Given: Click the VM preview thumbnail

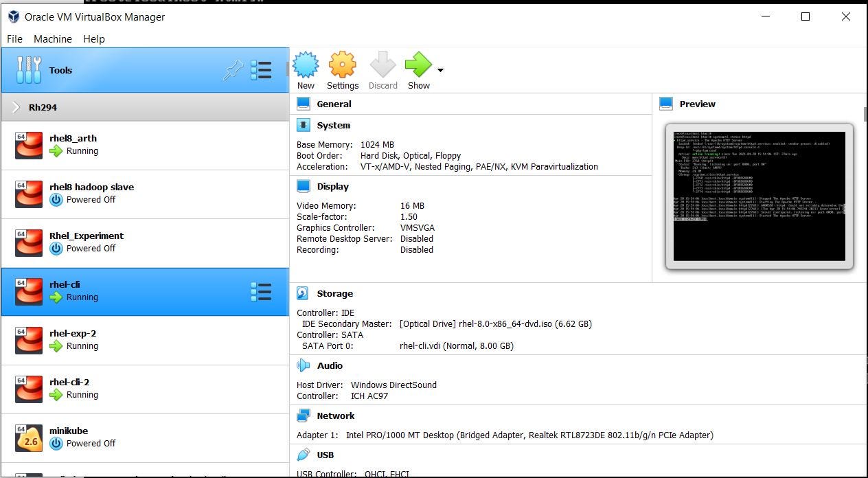Looking at the screenshot, I should point(759,196).
